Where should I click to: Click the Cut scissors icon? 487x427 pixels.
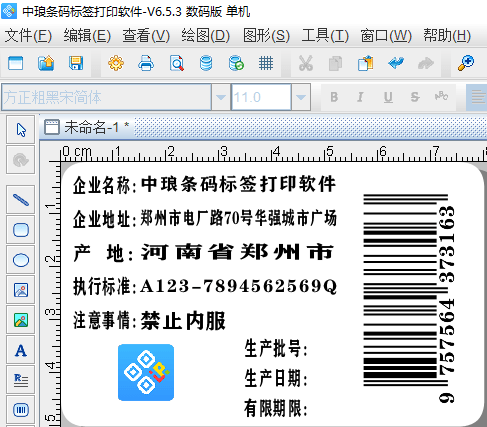point(306,63)
